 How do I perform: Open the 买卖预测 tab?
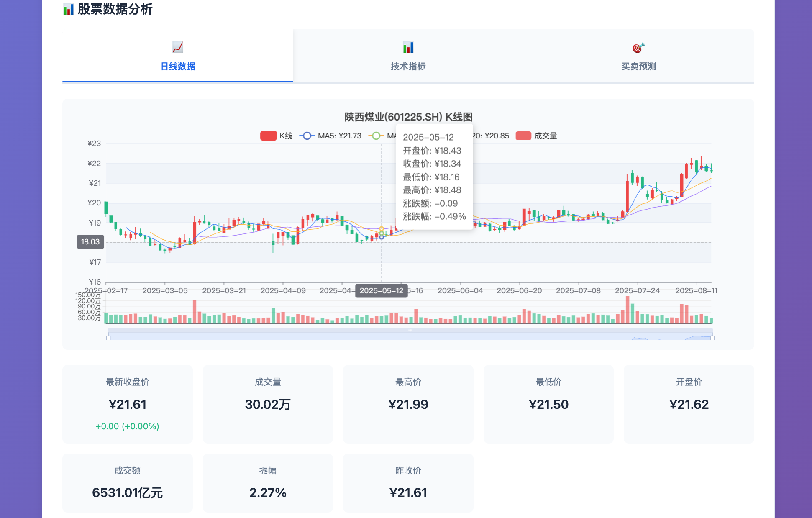click(x=638, y=66)
